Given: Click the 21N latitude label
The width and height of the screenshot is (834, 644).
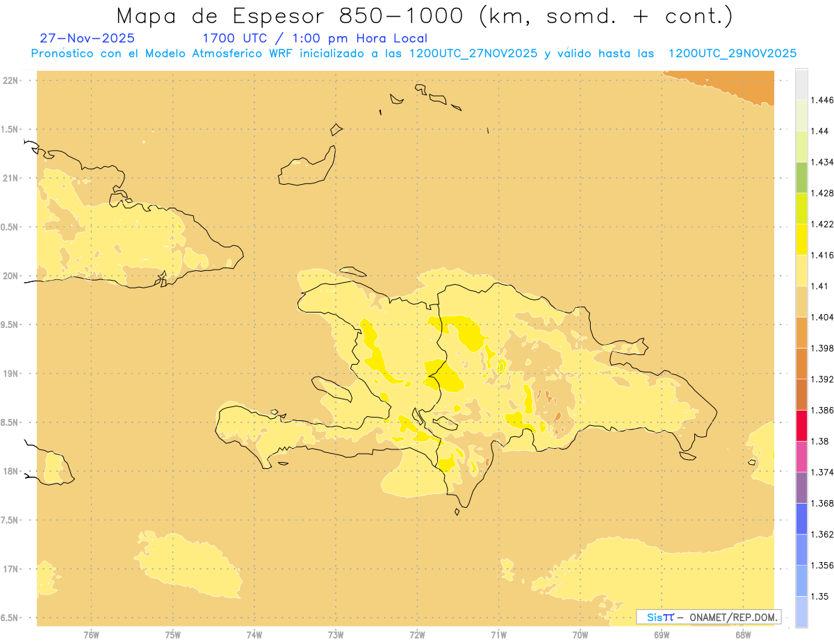Looking at the screenshot, I should 11,178.
